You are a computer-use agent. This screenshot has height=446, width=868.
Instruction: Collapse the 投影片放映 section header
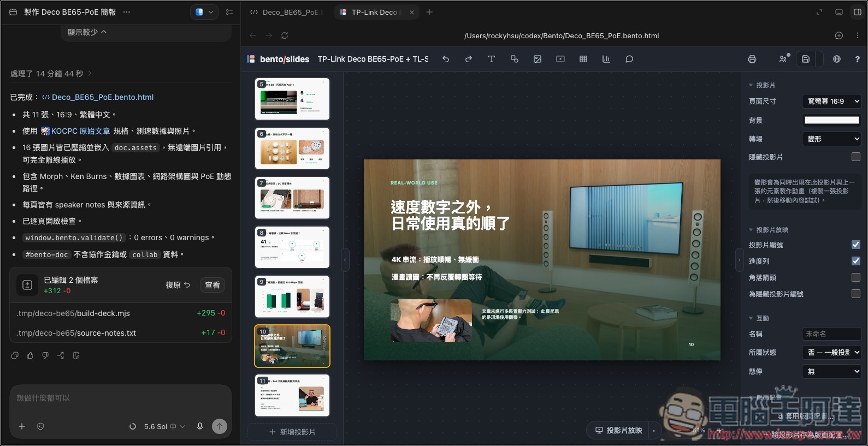coord(769,230)
